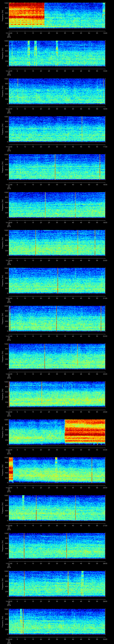The image size is (114, 644).
Task: Click the 14:17:00 time axis label
Action: (x=9, y=184)
